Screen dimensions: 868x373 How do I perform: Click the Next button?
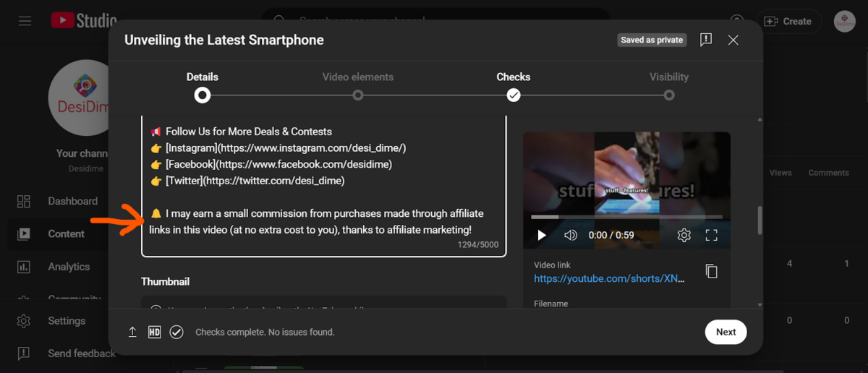pyautogui.click(x=726, y=332)
